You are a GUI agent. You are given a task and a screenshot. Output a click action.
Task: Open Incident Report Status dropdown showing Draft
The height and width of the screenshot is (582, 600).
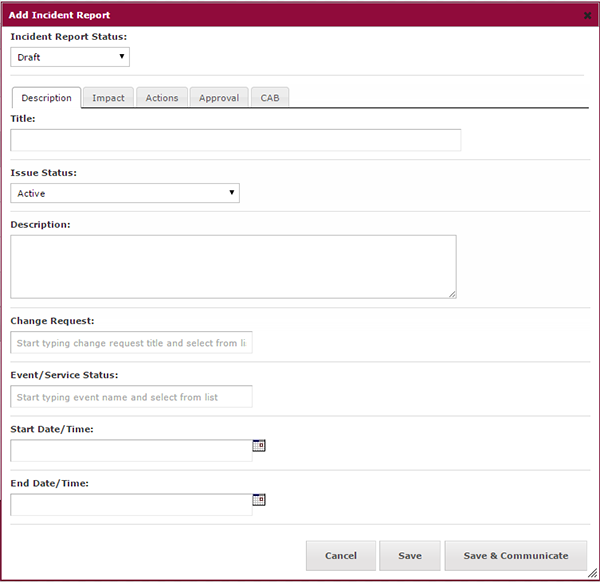pos(70,57)
